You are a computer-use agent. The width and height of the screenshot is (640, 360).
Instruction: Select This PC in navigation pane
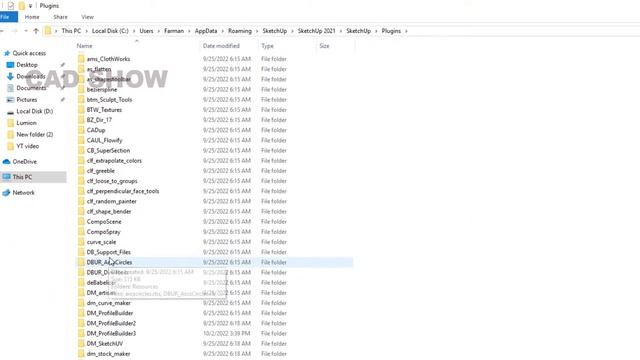click(x=22, y=177)
